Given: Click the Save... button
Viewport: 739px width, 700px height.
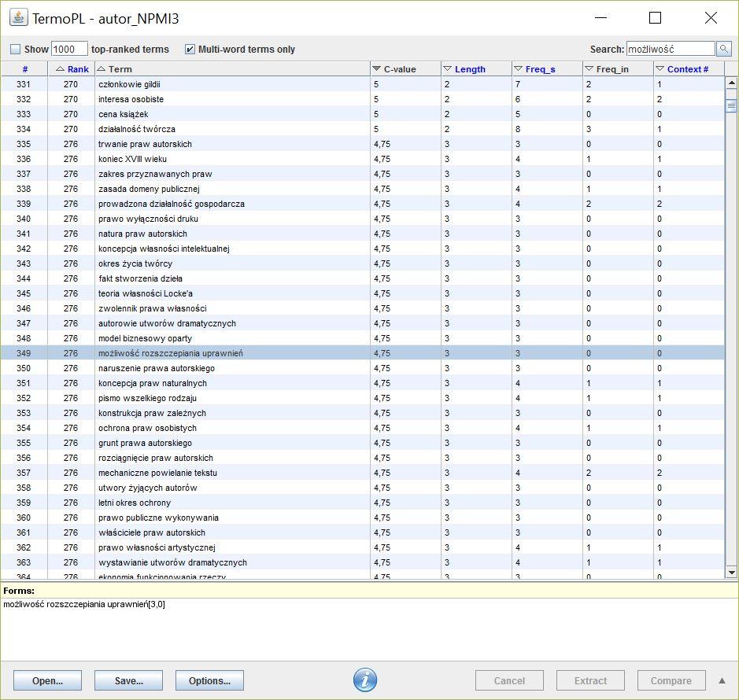Looking at the screenshot, I should tap(128, 680).
